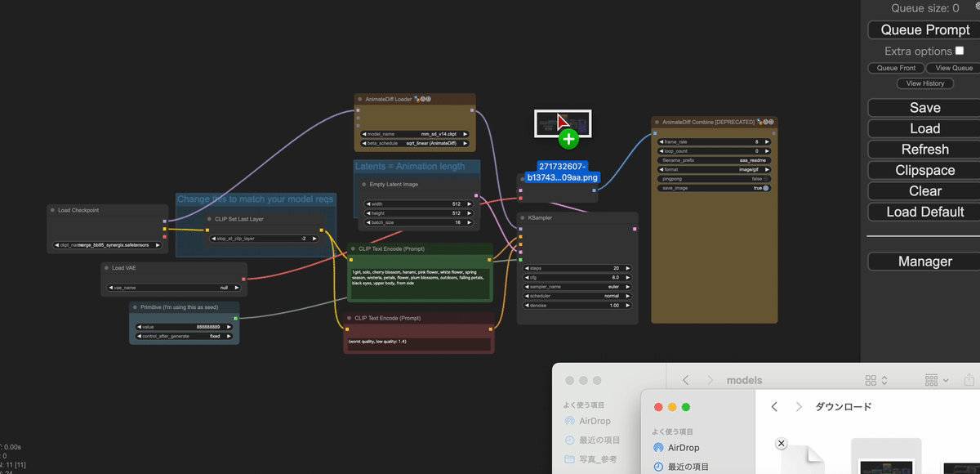Collapse the Load VAE node title dot
Image resolution: width=980 pixels, height=474 pixels.
(x=106, y=268)
